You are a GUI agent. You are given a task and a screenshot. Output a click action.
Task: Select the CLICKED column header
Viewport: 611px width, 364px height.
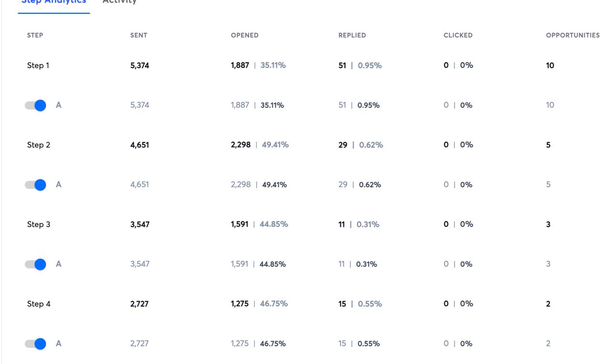(x=458, y=35)
